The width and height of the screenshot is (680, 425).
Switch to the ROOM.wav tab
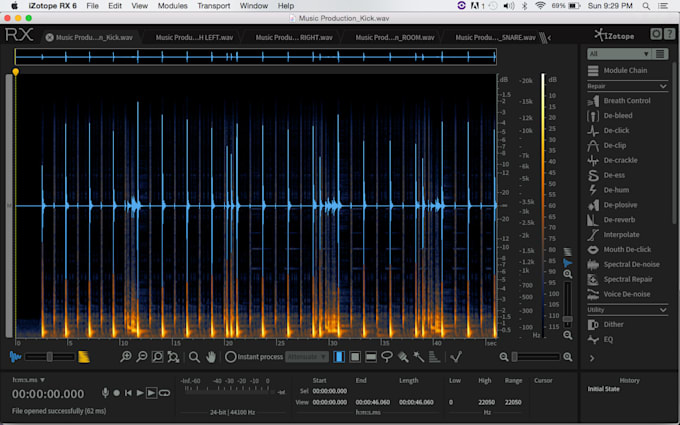click(395, 38)
